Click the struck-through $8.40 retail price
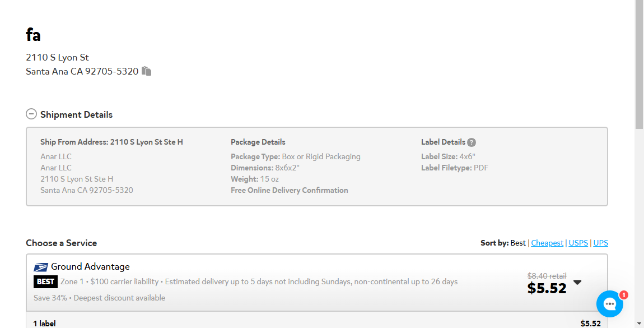The image size is (644, 328). click(547, 276)
